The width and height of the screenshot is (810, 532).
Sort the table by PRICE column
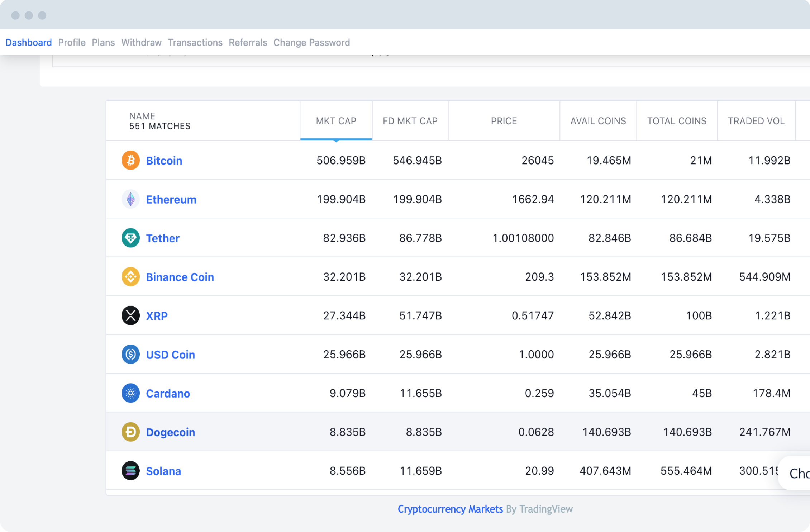tap(504, 121)
